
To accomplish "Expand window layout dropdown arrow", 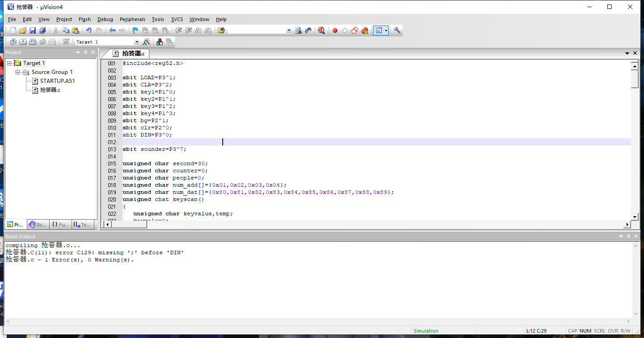I will click(x=386, y=30).
